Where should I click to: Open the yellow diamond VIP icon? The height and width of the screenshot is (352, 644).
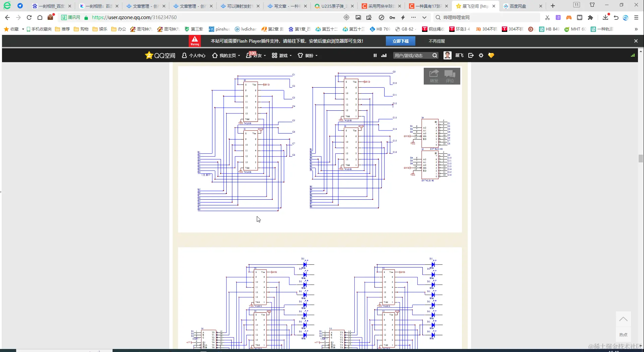click(x=491, y=55)
